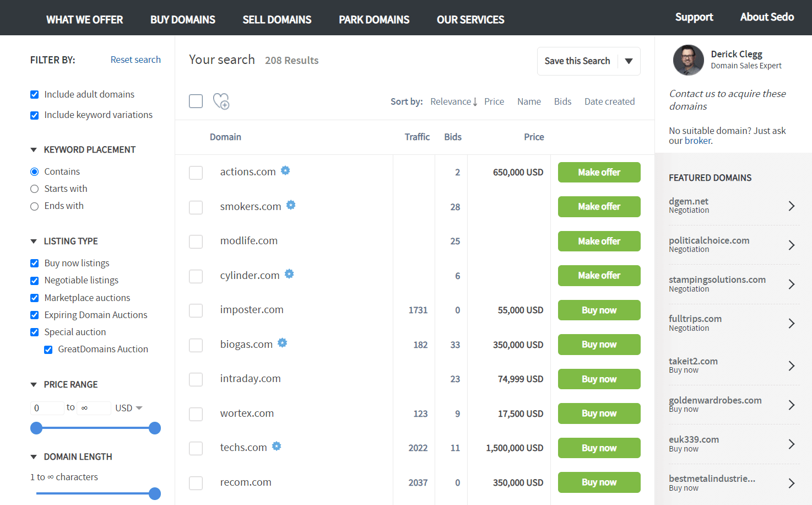
Task: Sort results by Price
Action: 494,101
